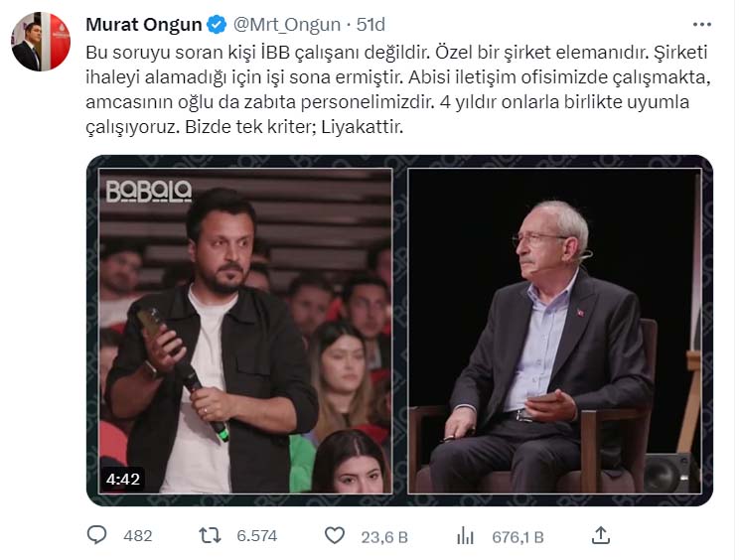Viewport: 739px width, 560px height.
Task: Click the 4:42 video duration badge
Action: 123,480
